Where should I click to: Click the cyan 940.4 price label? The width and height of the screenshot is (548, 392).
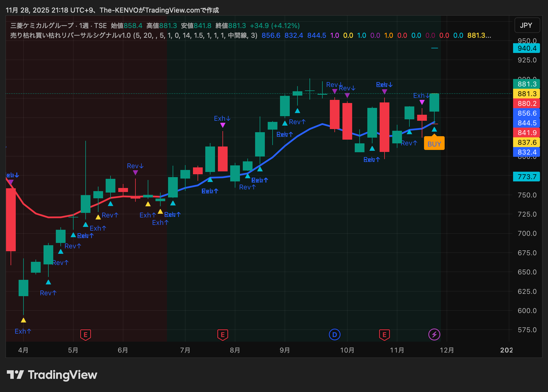(527, 48)
